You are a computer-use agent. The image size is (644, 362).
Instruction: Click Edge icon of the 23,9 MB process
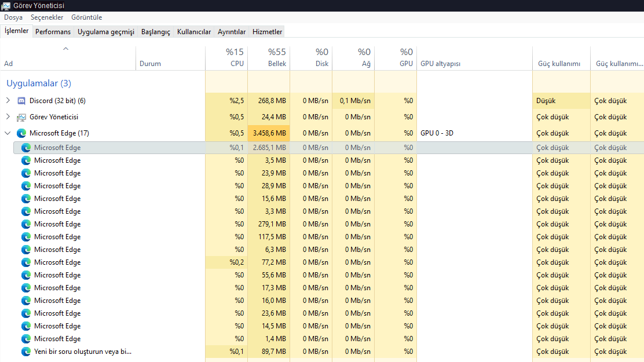point(26,173)
